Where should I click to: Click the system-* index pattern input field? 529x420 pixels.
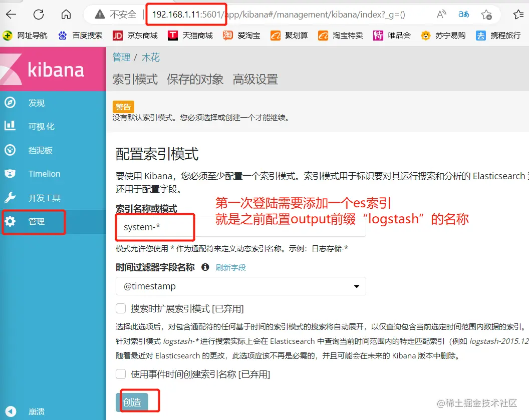241,227
